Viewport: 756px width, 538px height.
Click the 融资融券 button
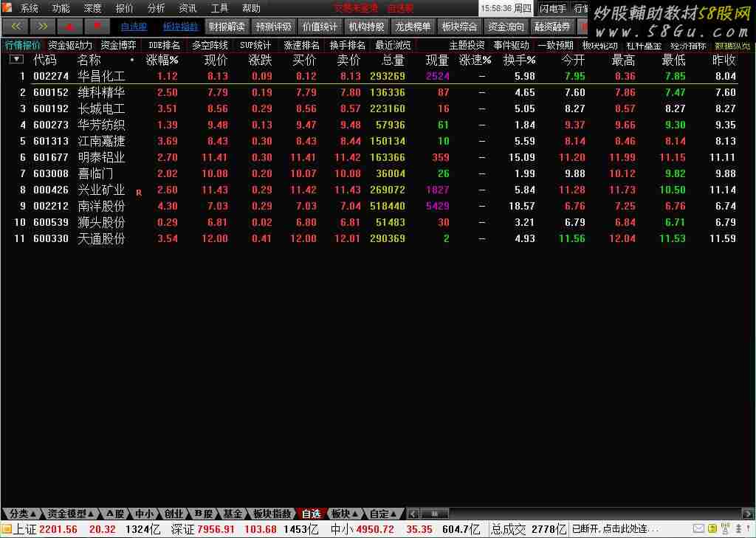coord(552,27)
